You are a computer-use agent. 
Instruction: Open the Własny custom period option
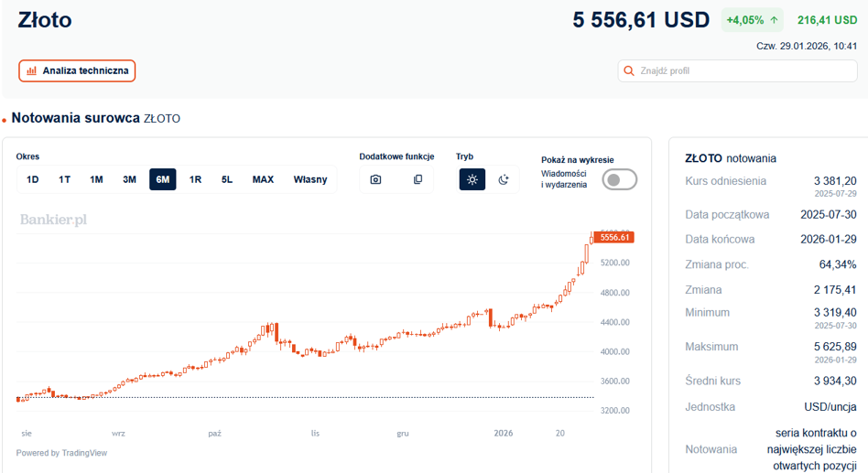310,180
